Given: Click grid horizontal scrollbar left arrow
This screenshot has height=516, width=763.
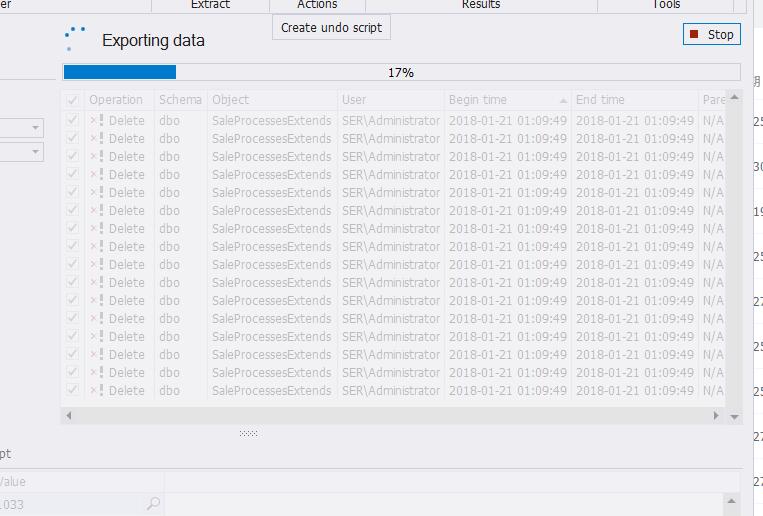Looking at the screenshot, I should (x=69, y=416).
